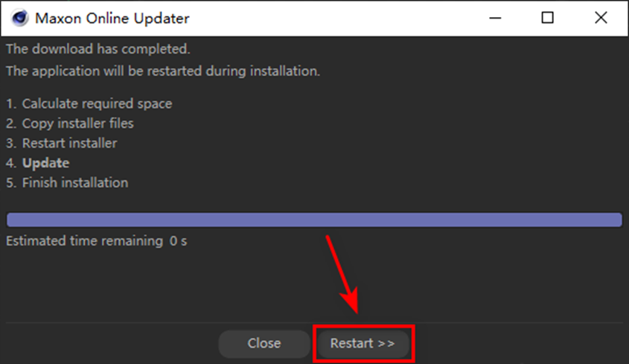
Task: Click the completed purple progress bar
Action: [x=314, y=220]
